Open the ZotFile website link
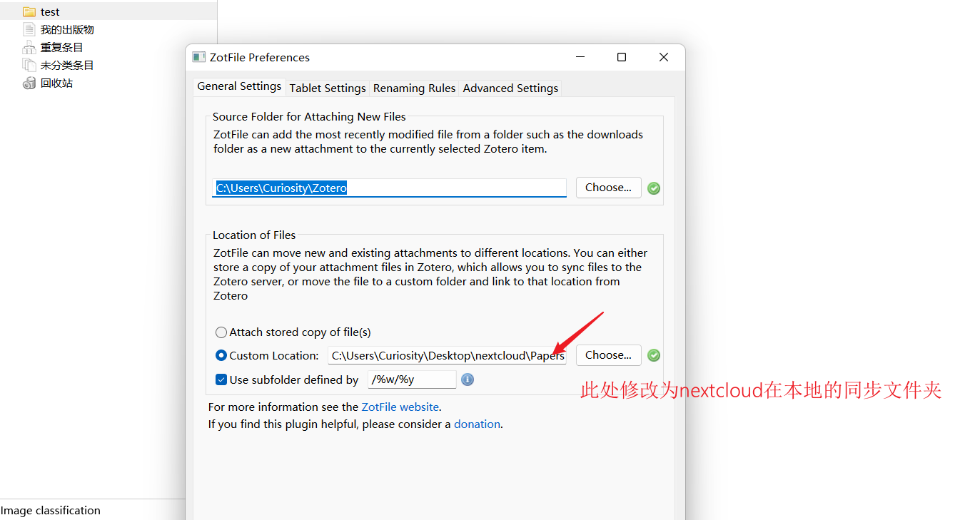980x520 pixels. point(400,407)
